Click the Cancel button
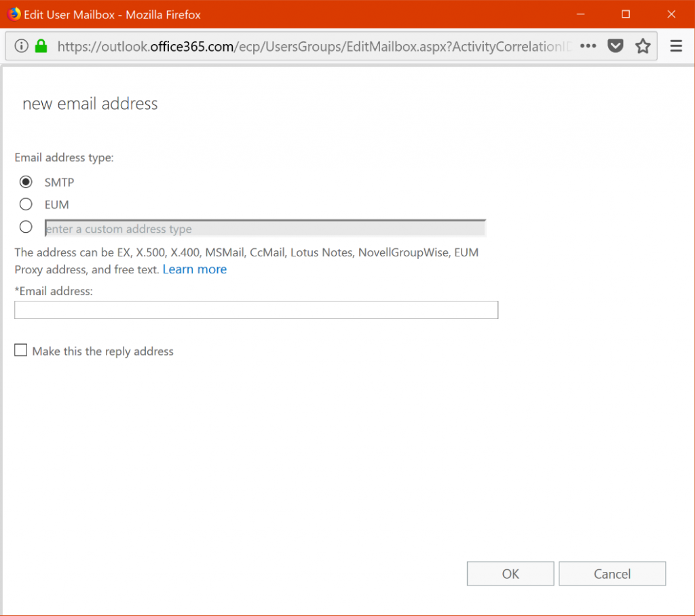The height and width of the screenshot is (616, 695). (x=612, y=573)
